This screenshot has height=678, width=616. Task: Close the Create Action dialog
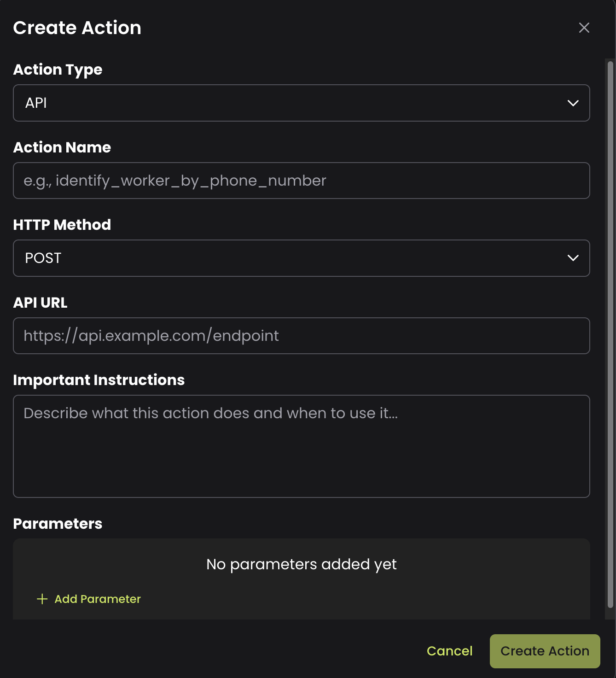point(584,28)
